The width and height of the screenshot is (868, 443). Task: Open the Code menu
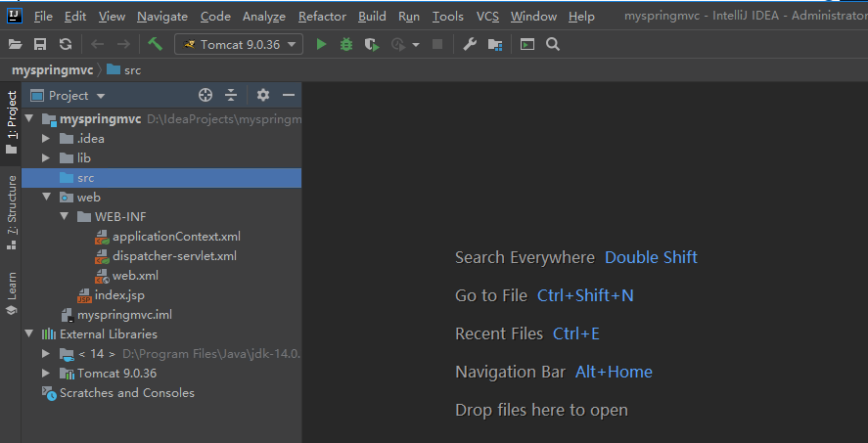(215, 17)
